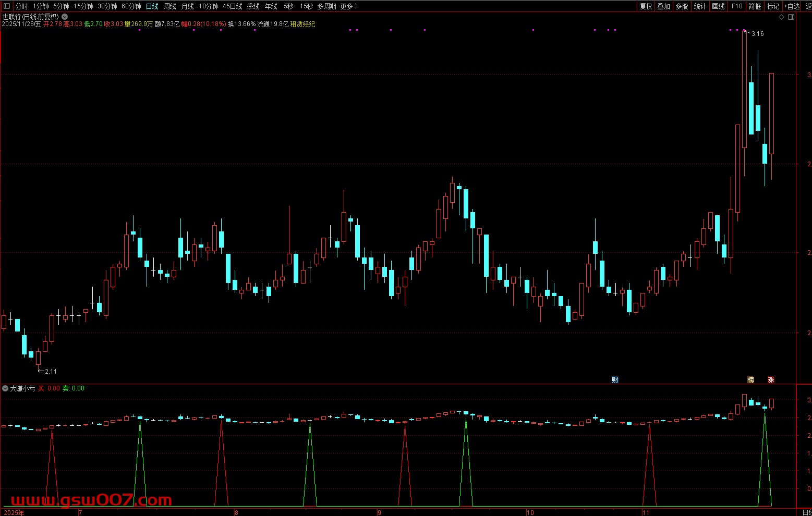Open the 画线 drawing tools
812x516 pixels.
tap(718, 6)
